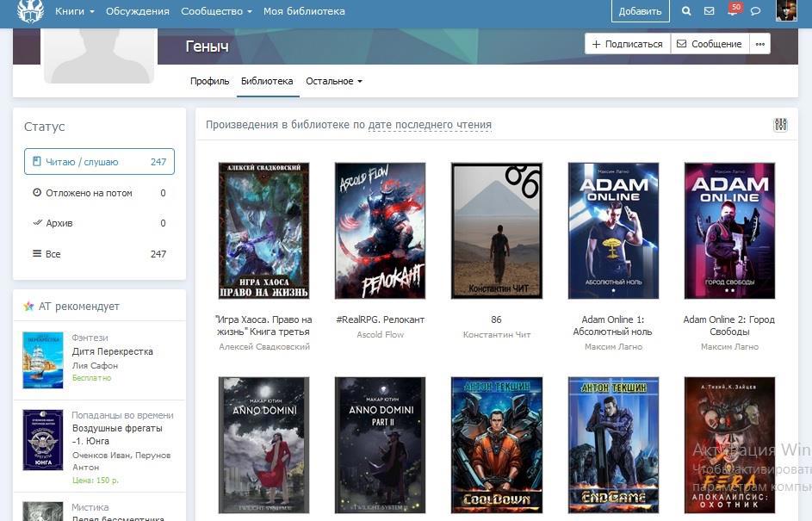
Task: Open the chat bubble icon
Action: coord(755,11)
